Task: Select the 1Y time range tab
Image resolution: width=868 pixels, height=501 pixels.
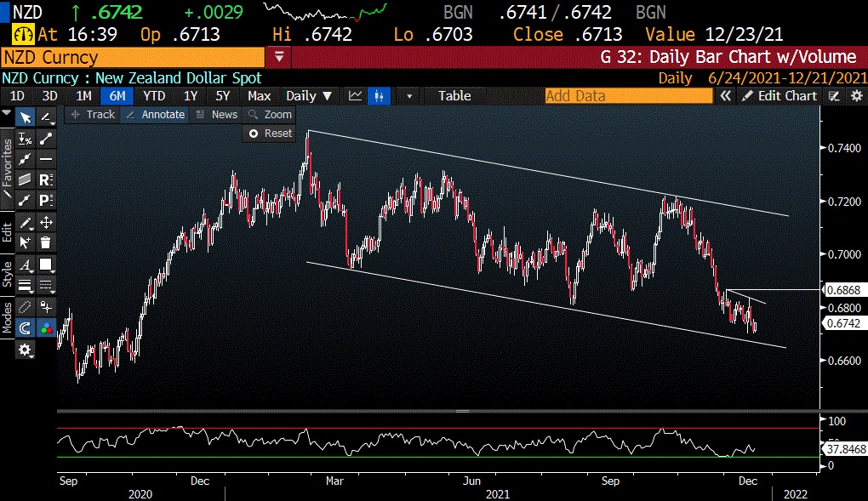Action: point(191,96)
